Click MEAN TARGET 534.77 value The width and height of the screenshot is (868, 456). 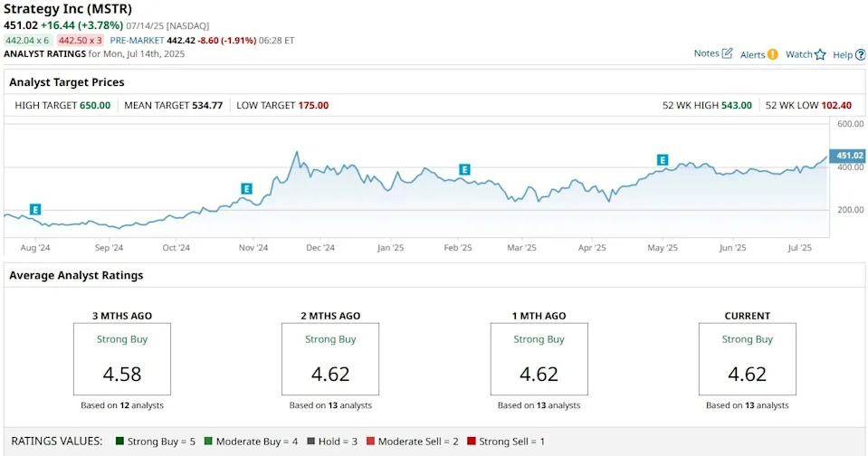click(x=207, y=105)
